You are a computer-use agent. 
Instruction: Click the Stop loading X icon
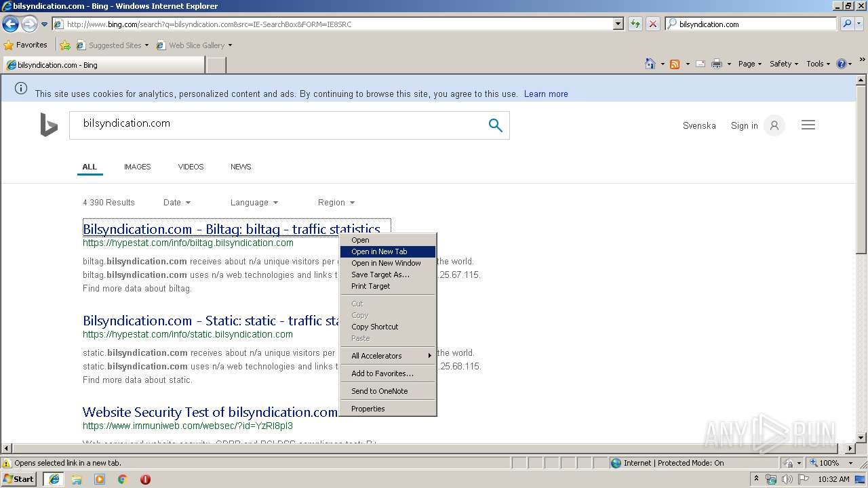[652, 24]
